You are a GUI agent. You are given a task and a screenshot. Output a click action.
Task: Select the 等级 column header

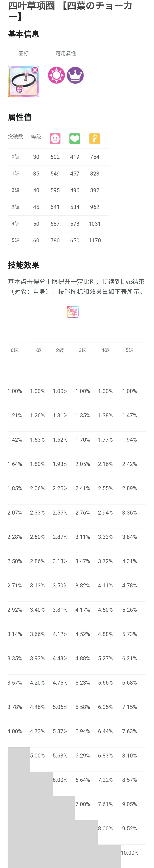coord(36,136)
